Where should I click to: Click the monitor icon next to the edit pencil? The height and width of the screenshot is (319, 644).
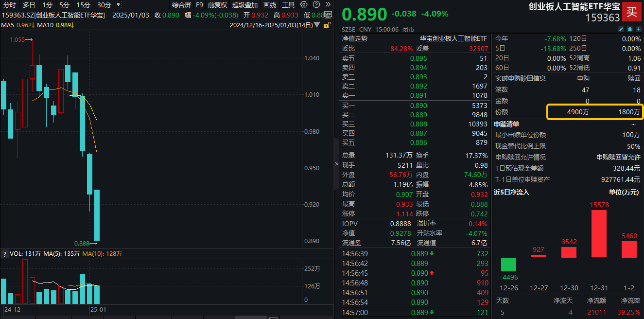pos(631,29)
